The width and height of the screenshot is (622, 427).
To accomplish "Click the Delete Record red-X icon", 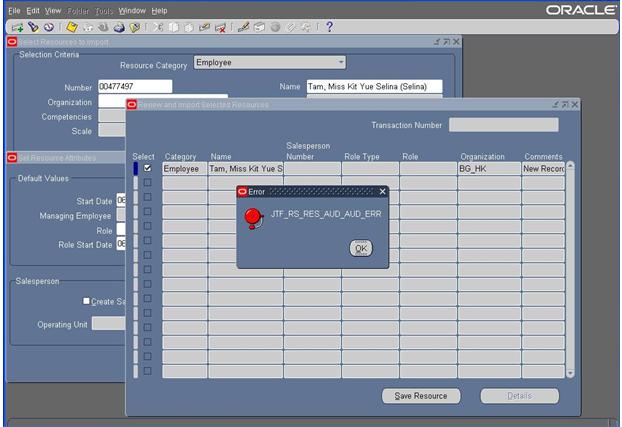I will 220,27.
